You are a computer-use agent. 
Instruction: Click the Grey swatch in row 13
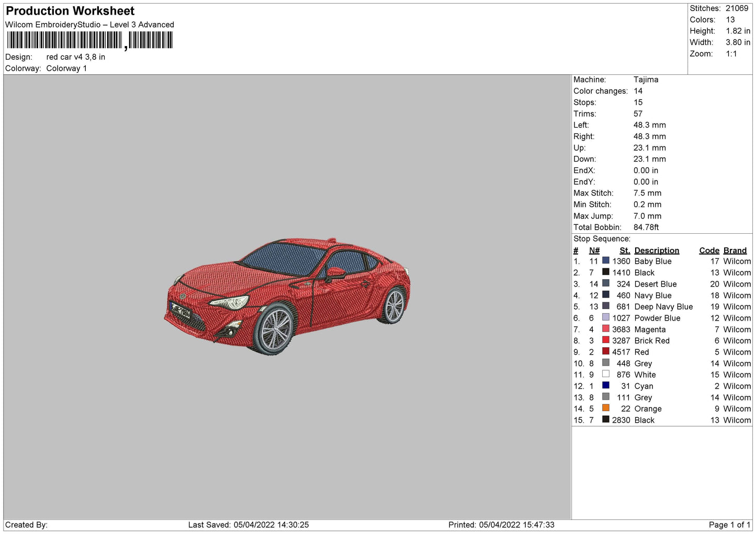click(605, 396)
